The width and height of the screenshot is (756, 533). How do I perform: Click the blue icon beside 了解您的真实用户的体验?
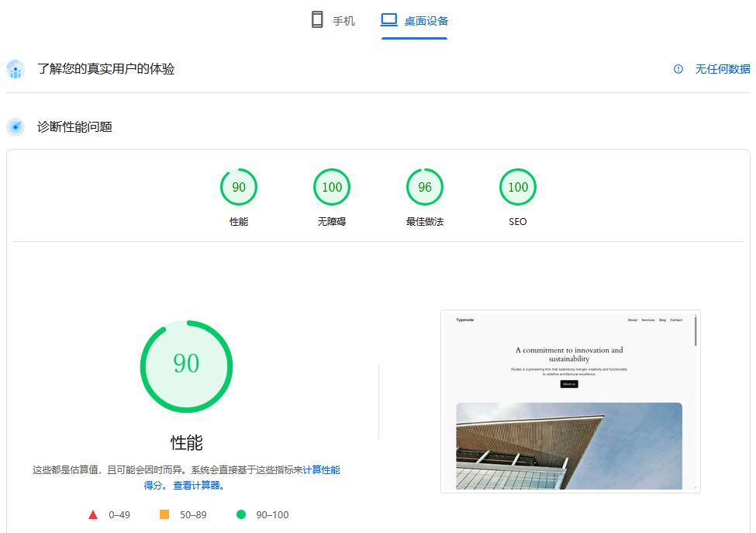(16, 69)
